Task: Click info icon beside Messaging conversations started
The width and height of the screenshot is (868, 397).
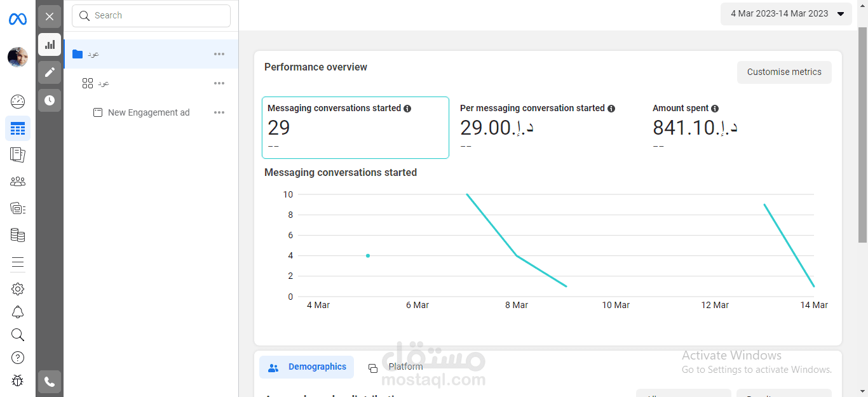Action: click(407, 109)
